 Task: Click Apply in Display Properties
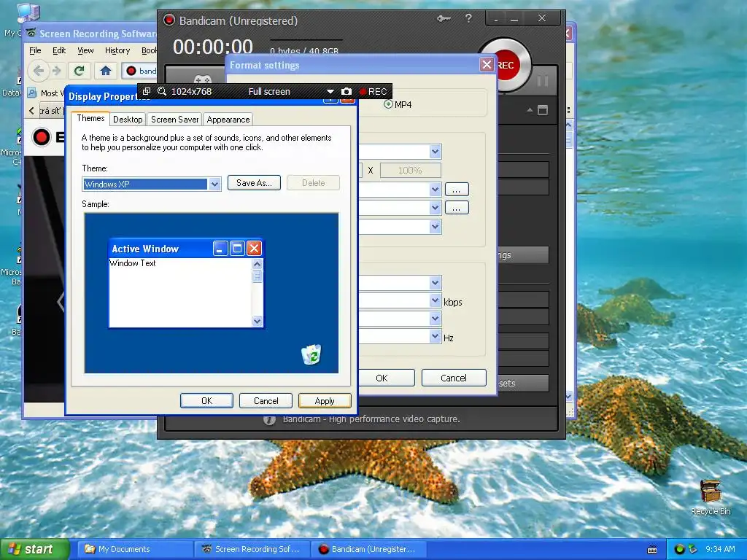[x=325, y=401]
